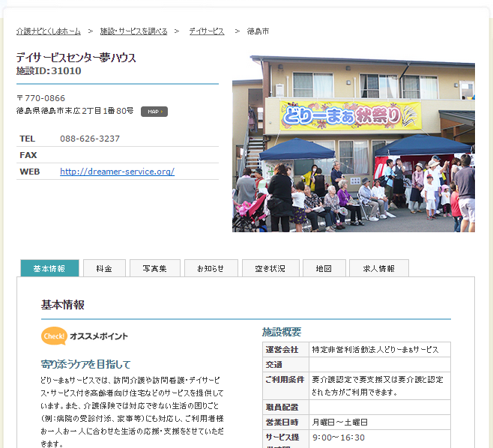The width and height of the screenshot is (493, 448).
Task: Open the 介護ナビとくしまホーム breadcrumb link
Action: tap(49, 31)
